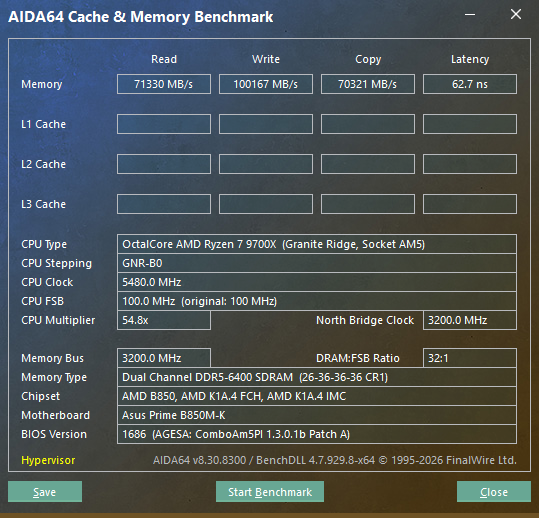Close window using the X icon
Screen dimensions: 539x518
(516, 14)
